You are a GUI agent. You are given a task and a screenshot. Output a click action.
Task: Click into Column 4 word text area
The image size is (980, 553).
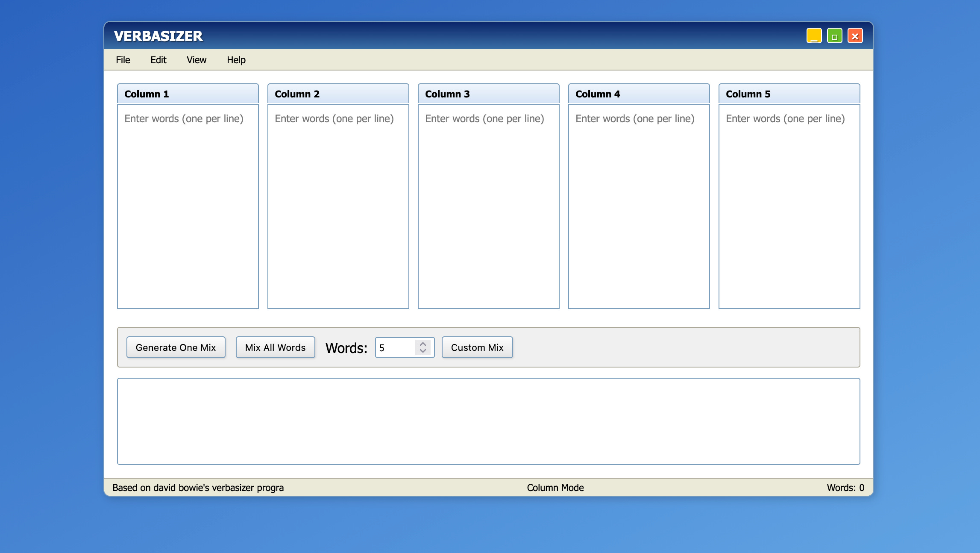(x=639, y=206)
